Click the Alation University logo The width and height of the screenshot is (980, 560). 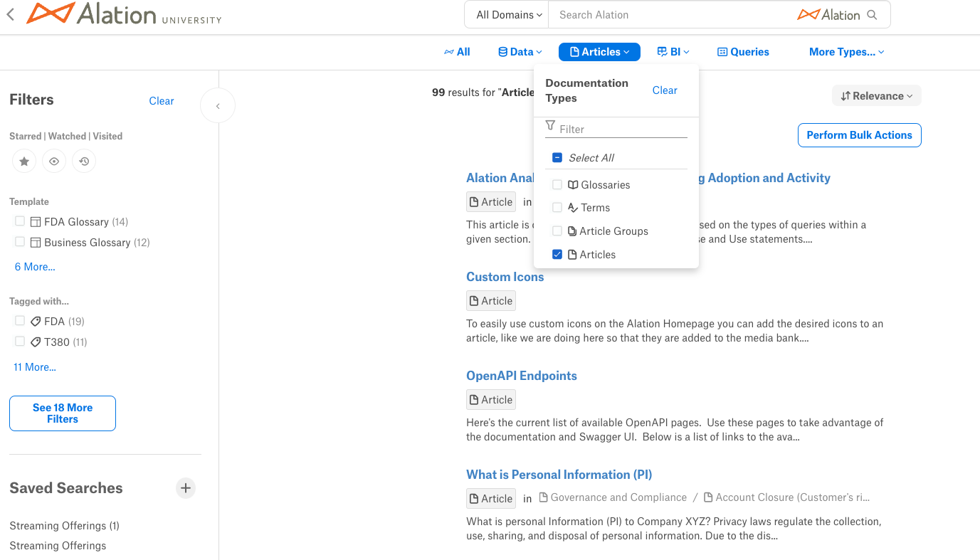coord(124,14)
